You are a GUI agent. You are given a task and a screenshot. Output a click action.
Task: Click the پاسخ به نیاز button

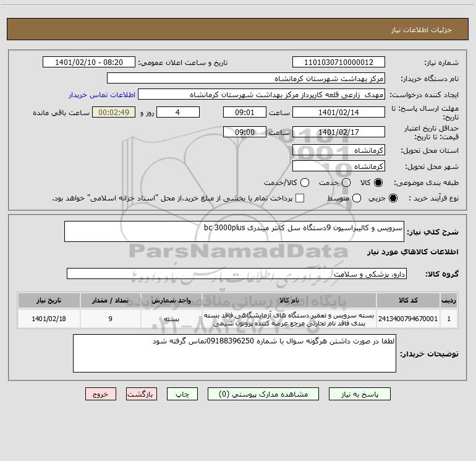[359, 394]
